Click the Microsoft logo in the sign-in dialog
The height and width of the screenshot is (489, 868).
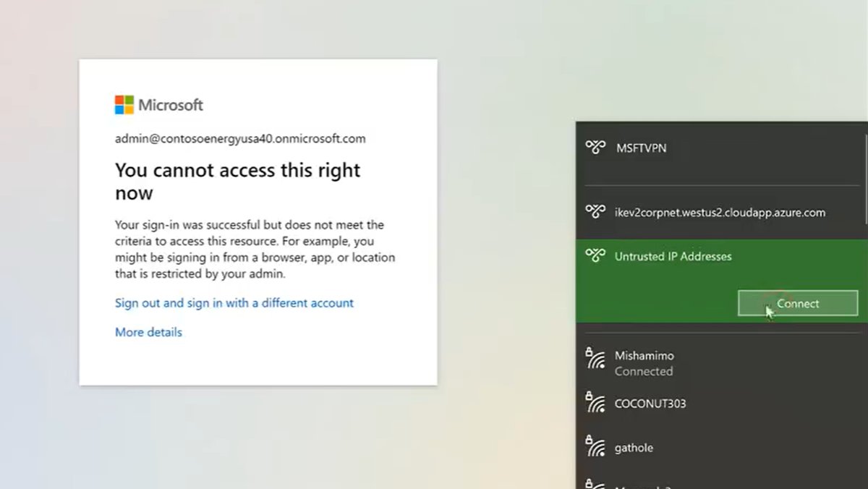[159, 105]
